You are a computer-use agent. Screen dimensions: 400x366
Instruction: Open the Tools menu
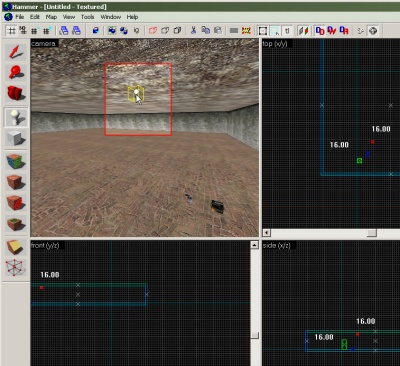coord(87,17)
